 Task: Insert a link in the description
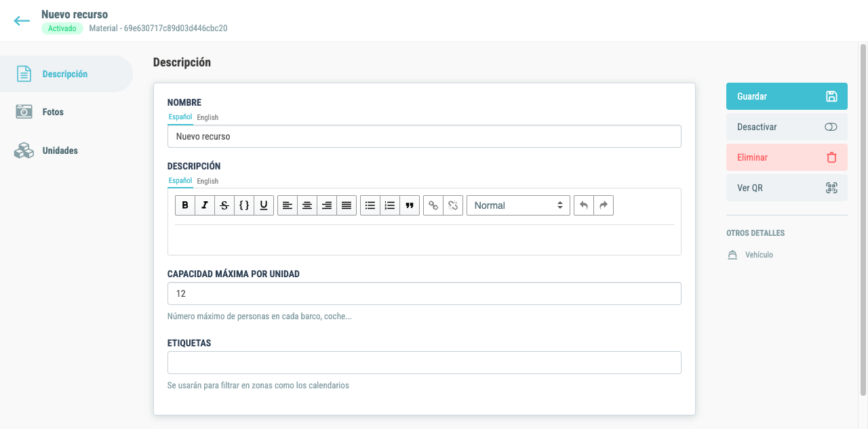pyautogui.click(x=433, y=205)
